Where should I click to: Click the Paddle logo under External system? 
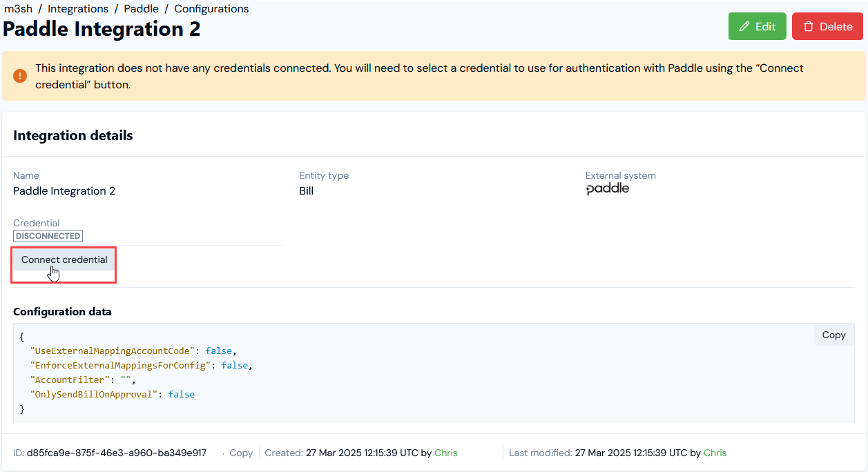click(x=608, y=189)
